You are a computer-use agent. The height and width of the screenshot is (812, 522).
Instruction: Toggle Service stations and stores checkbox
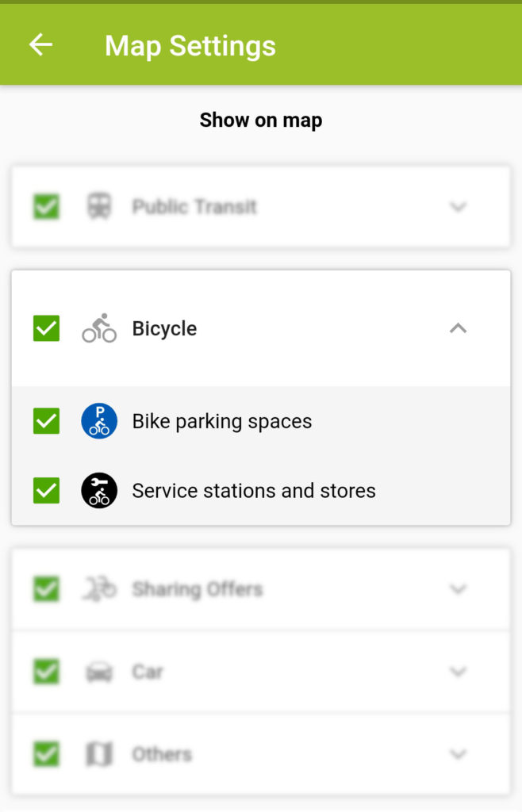click(x=47, y=491)
